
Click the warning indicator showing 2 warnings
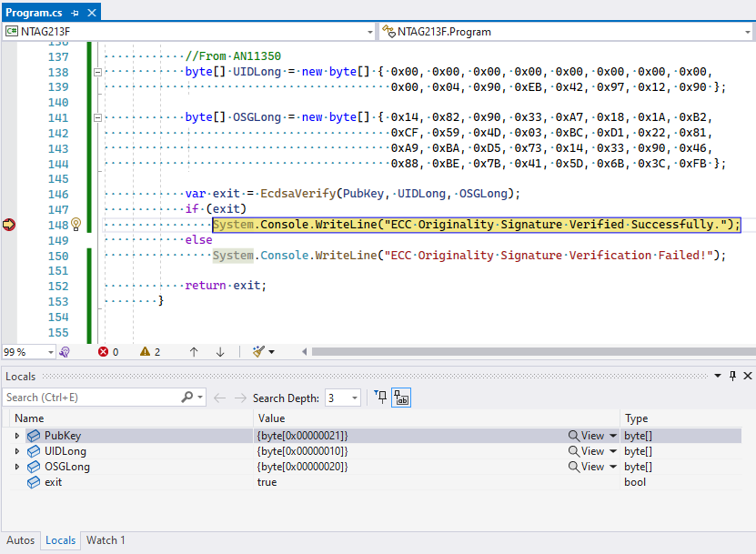click(x=150, y=352)
